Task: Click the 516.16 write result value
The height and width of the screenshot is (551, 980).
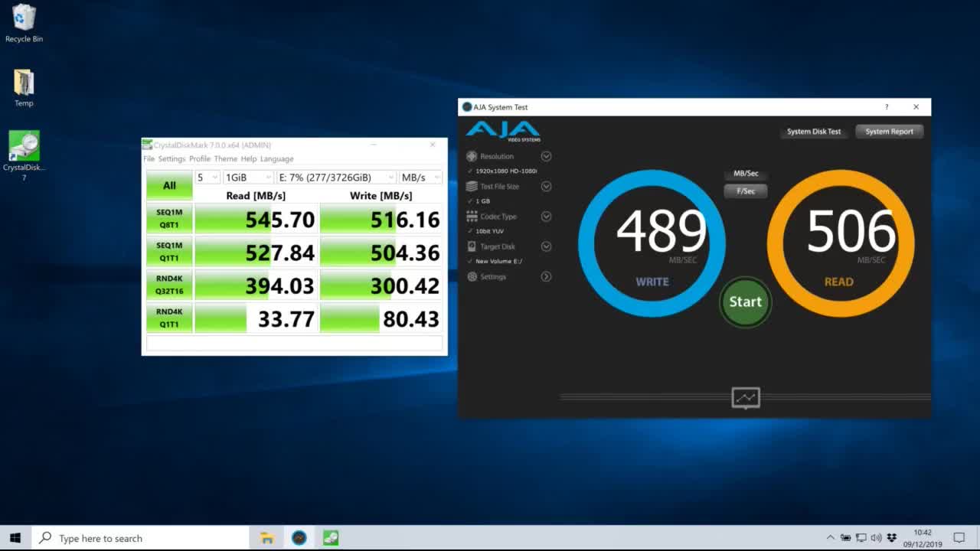Action: click(405, 220)
